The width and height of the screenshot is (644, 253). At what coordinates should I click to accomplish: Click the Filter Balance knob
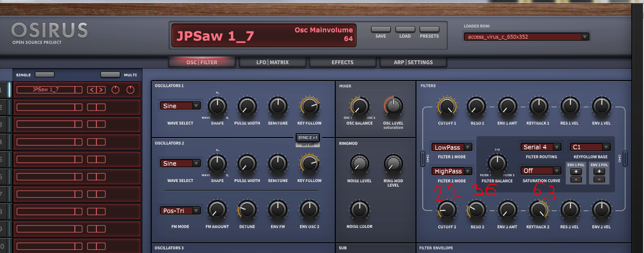497,164
